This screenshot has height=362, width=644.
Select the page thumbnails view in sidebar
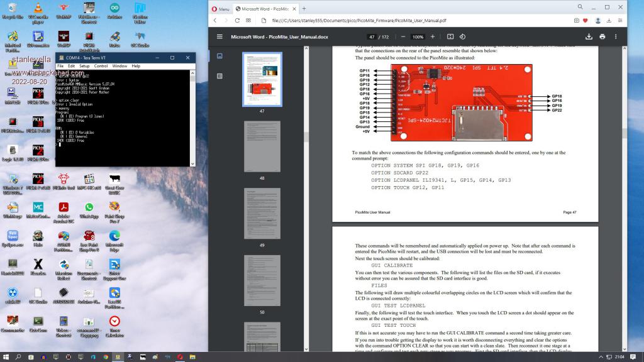219,56
